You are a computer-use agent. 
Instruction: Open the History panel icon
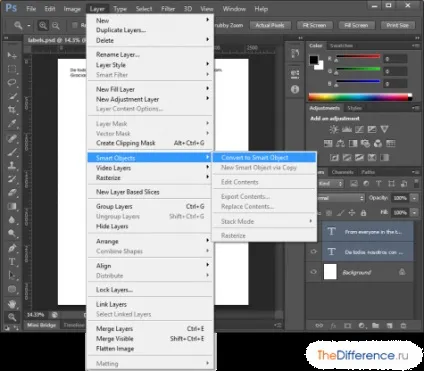[295, 53]
